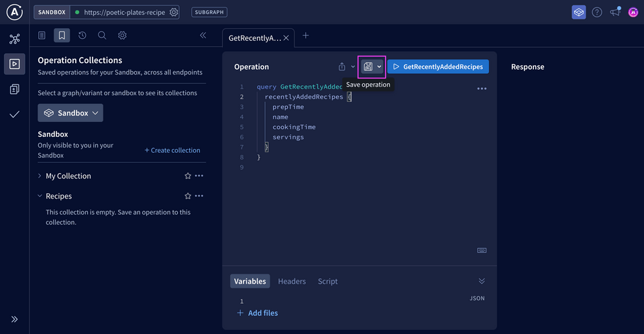Click the SUBGRAPH badge
The width and height of the screenshot is (644, 334).
(209, 12)
